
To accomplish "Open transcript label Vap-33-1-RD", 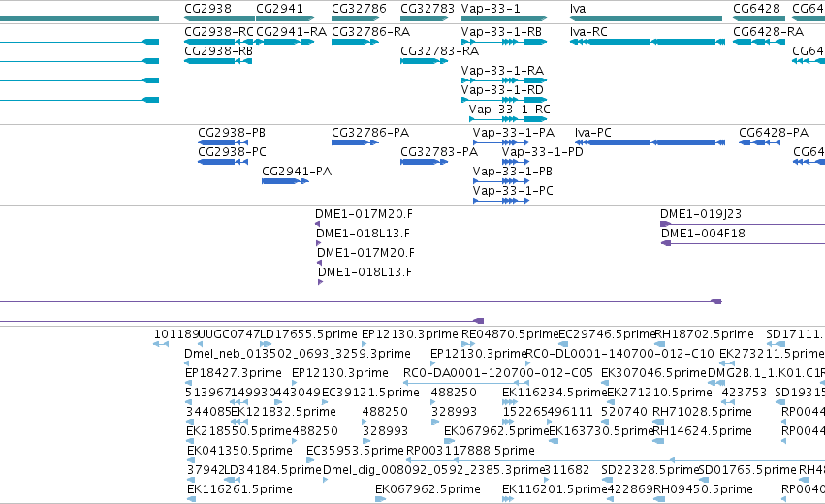I will 502,90.
